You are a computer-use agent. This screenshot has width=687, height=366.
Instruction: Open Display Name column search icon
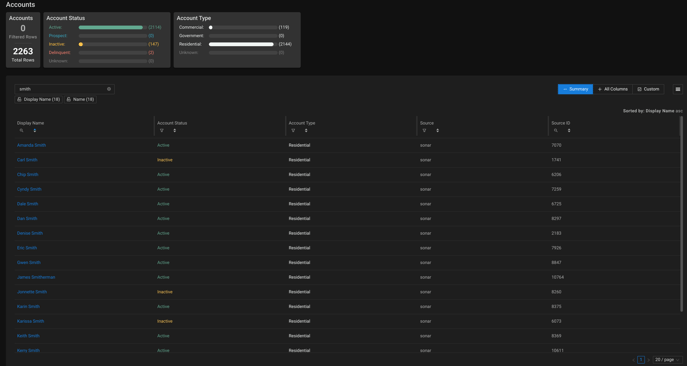[x=21, y=131]
